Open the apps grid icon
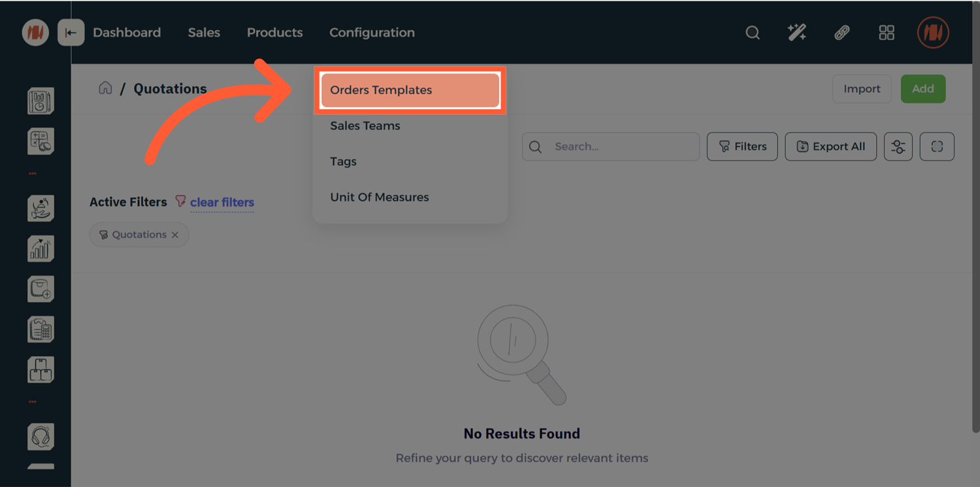Screen dimensions: 980x487 click(887, 33)
